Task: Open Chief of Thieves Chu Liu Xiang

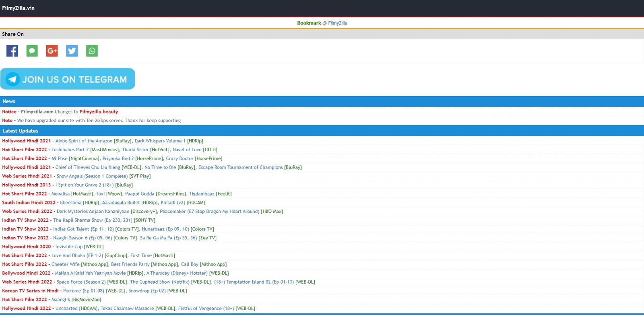Action: 88,167
